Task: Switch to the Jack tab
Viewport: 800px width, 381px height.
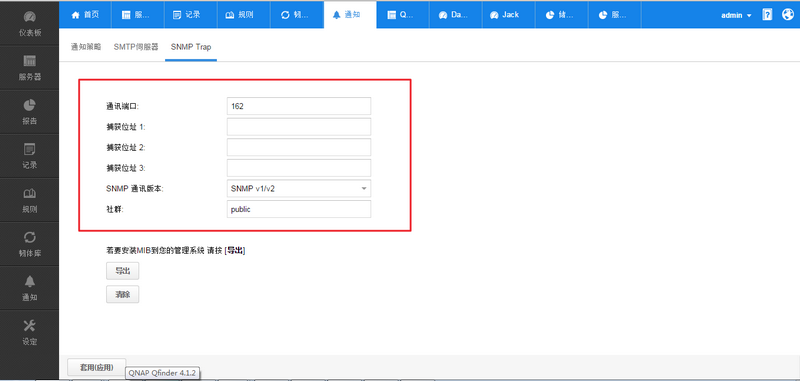Action: coord(509,15)
